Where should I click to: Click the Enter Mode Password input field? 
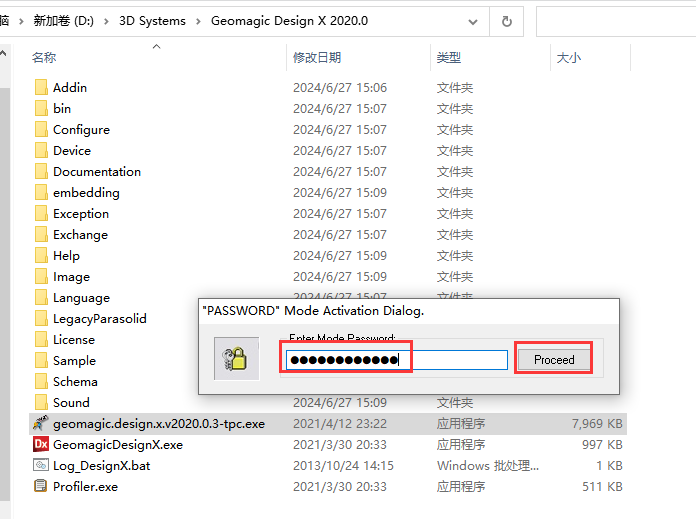pos(397,360)
